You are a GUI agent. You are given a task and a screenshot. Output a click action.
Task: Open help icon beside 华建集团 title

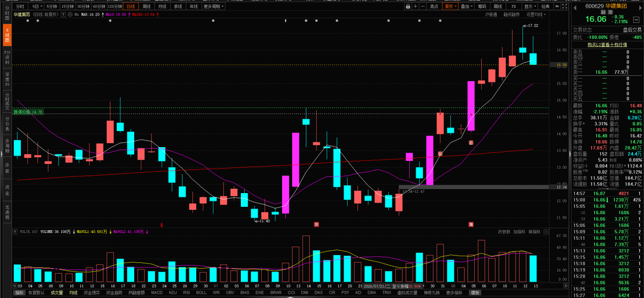coord(64,14)
